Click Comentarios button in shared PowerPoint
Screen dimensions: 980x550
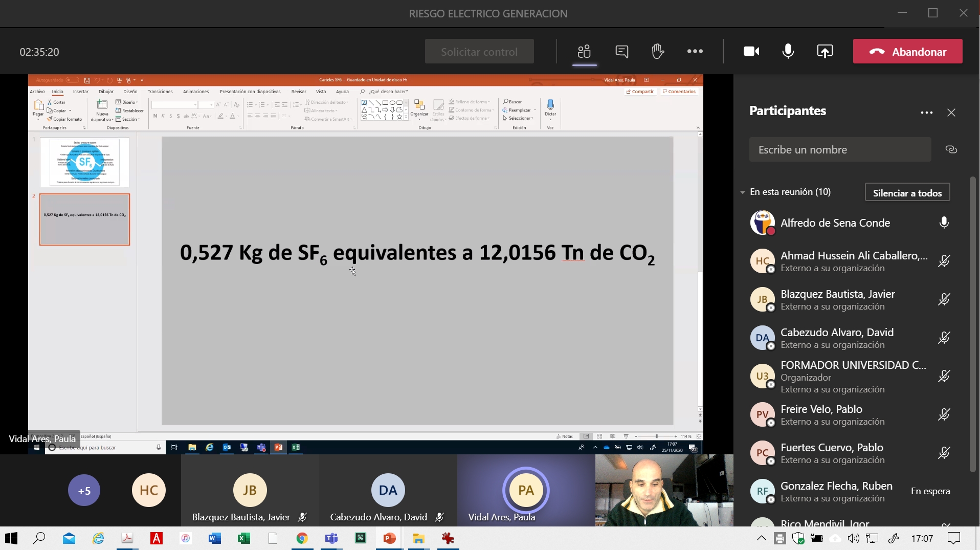[x=679, y=92]
